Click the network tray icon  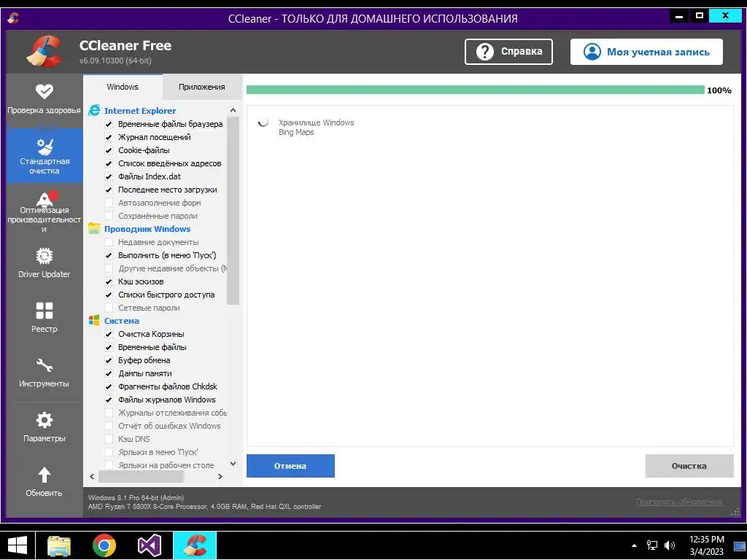coord(651,545)
